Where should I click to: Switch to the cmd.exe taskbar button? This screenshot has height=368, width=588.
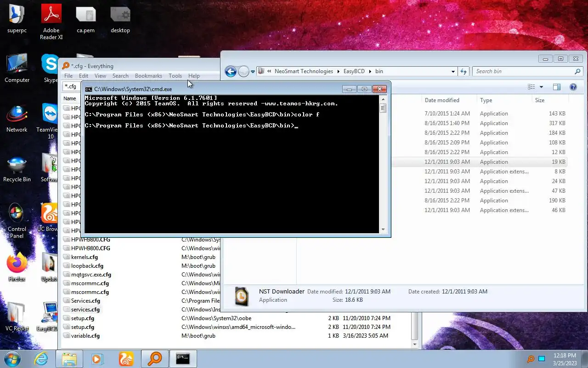pyautogui.click(x=183, y=359)
